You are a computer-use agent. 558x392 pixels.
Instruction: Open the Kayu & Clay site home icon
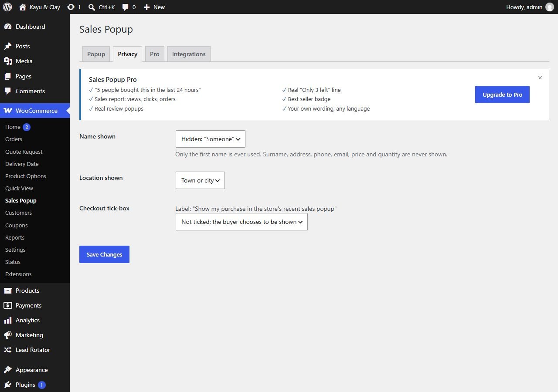(x=23, y=7)
